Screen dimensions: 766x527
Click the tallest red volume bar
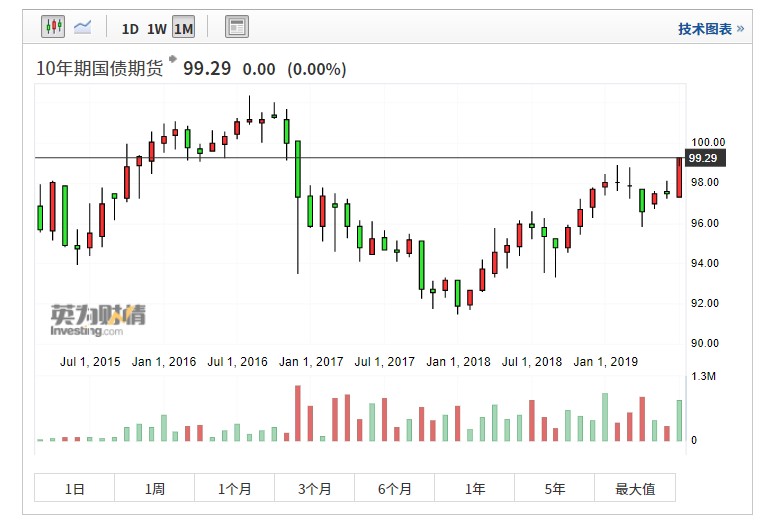pyautogui.click(x=298, y=413)
